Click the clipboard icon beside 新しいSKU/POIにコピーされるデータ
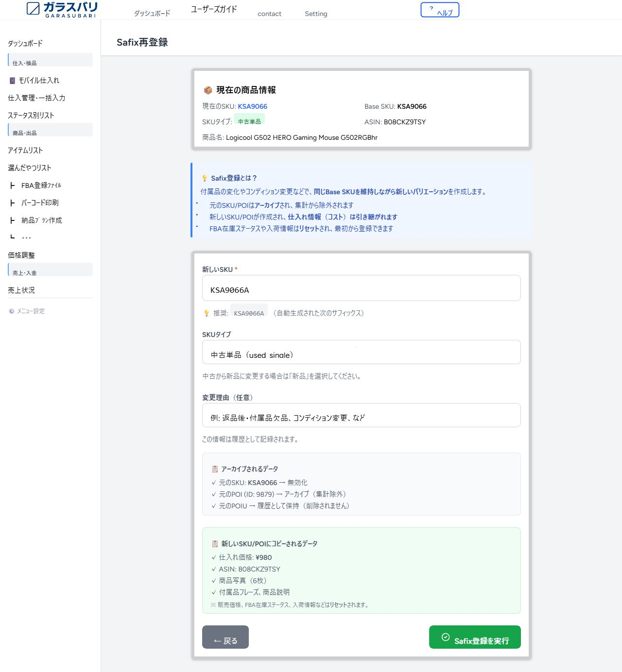 pyautogui.click(x=215, y=544)
